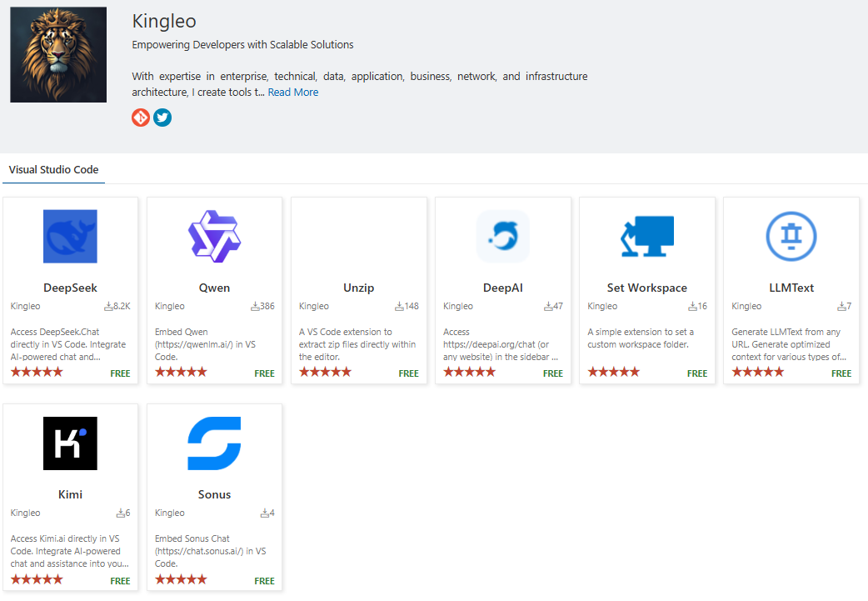The image size is (868, 601).
Task: Click the FREE label on DeepAI card
Action: click(x=553, y=373)
